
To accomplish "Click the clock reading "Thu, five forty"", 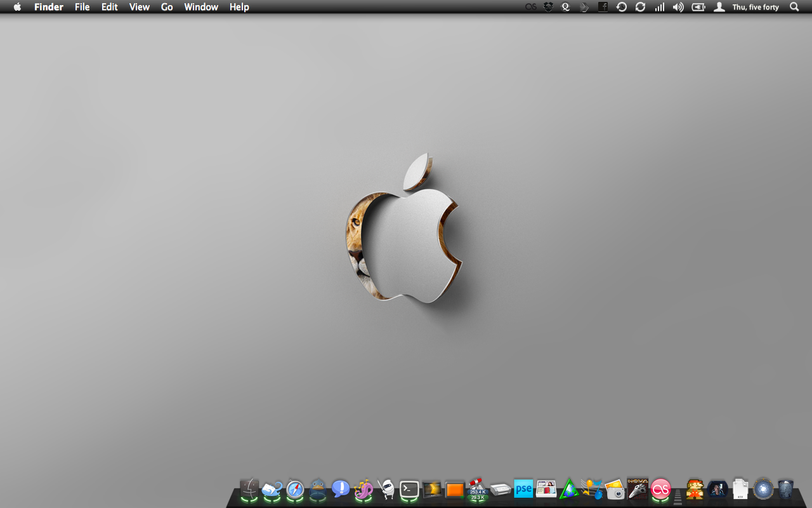I will click(x=756, y=8).
